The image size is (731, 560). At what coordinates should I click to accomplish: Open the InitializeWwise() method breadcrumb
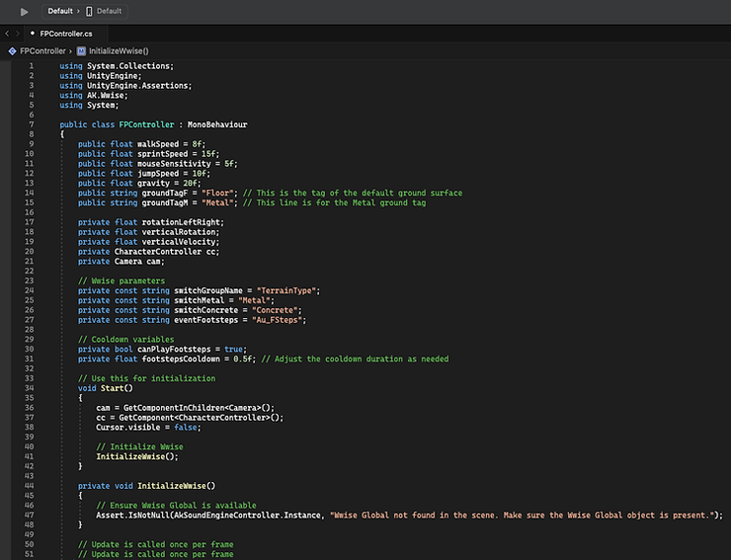click(119, 51)
